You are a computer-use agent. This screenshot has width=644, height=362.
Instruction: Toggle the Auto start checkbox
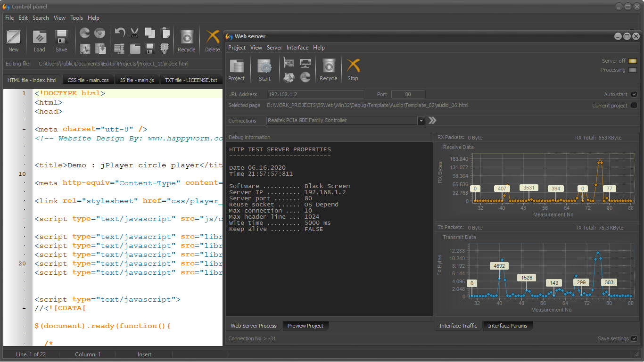point(634,94)
